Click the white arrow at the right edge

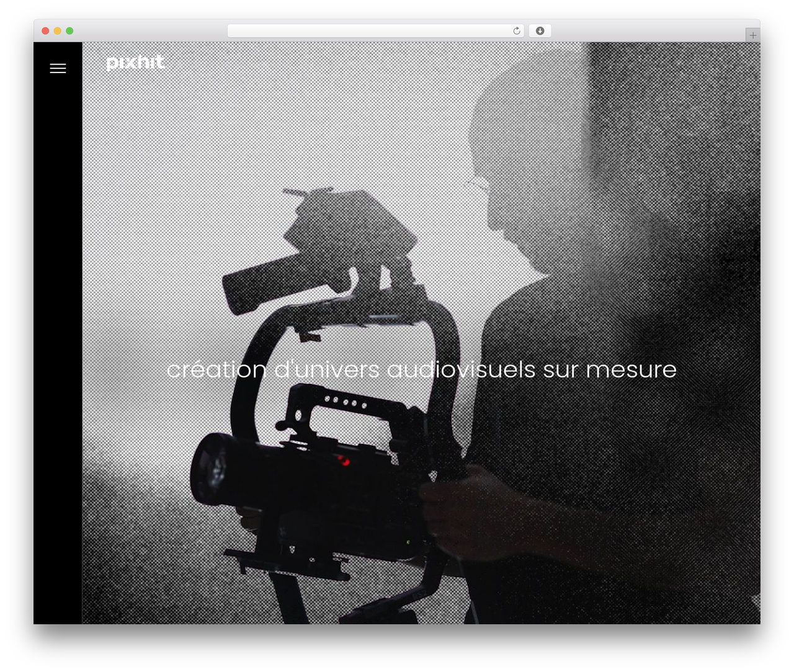click(x=756, y=600)
